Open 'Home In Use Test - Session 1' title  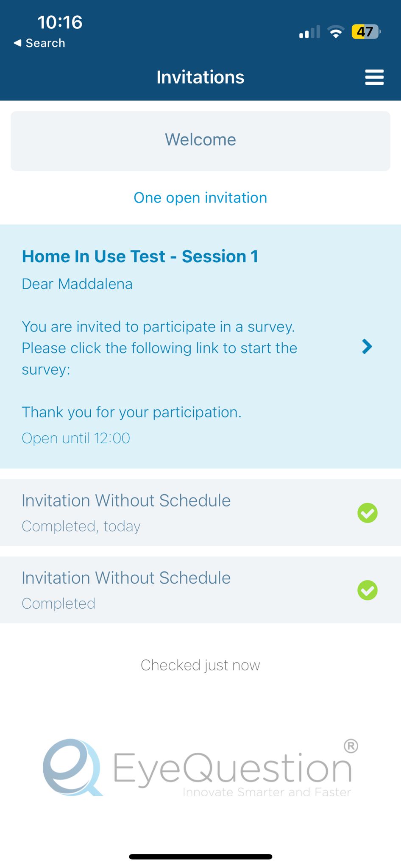click(x=140, y=257)
